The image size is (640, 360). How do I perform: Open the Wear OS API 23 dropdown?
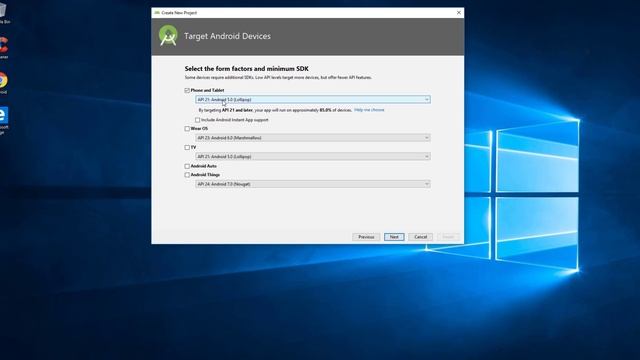coord(313,138)
